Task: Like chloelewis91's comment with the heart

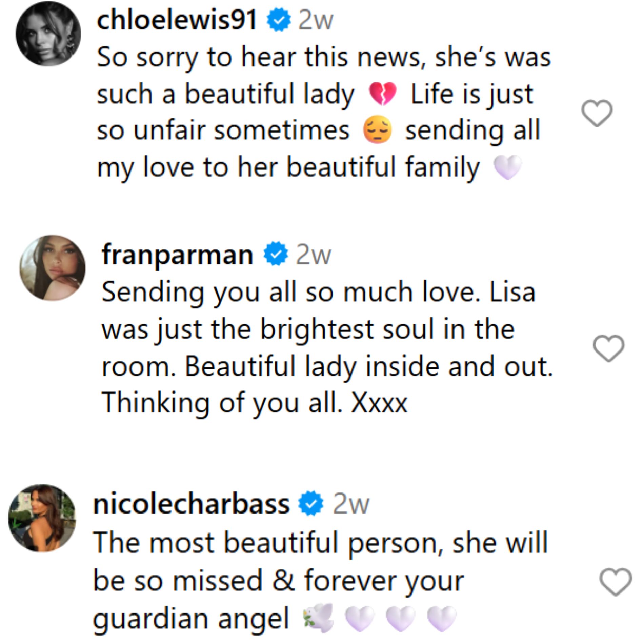Action: [x=597, y=113]
